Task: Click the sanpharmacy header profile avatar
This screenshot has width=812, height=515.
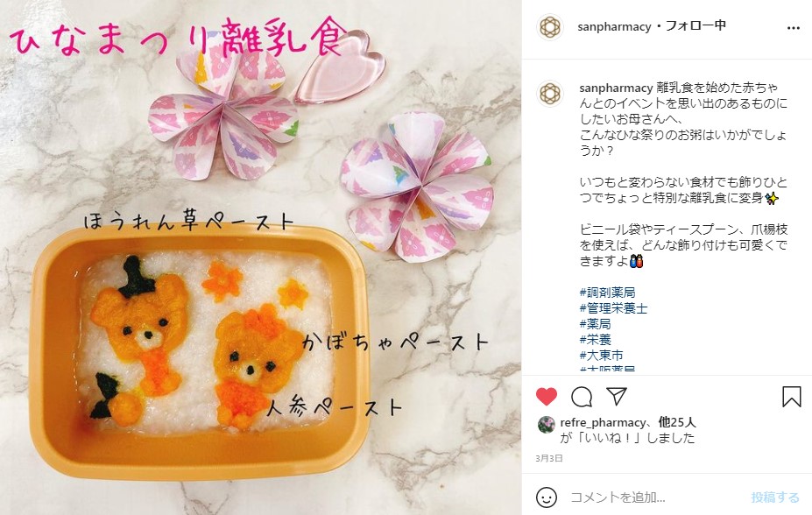Action: [550, 27]
